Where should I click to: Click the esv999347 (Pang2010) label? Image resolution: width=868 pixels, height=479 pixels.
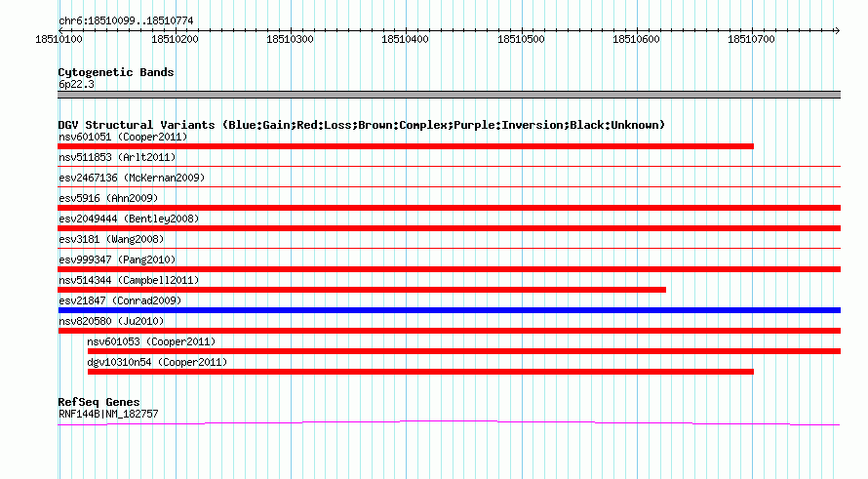pyautogui.click(x=117, y=259)
